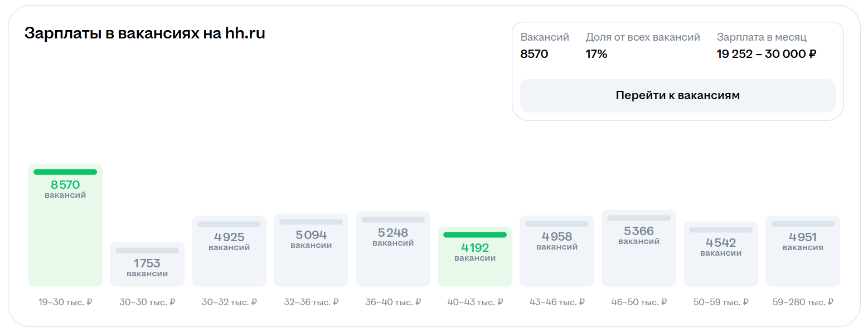Click the "50–59 тыс. ₽" range label
868x332 pixels.
pos(721,302)
